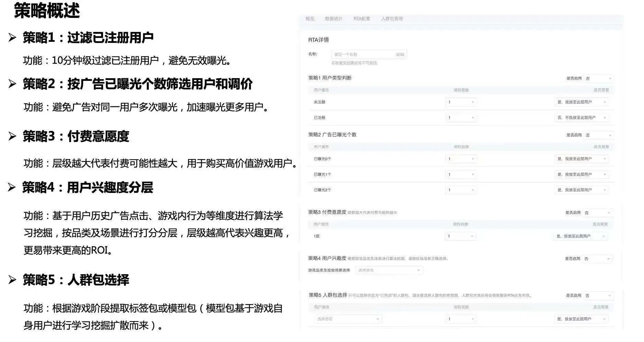Open 未注册 row 调权倍数 dropdown
The image size is (644, 342).
[x=461, y=102]
